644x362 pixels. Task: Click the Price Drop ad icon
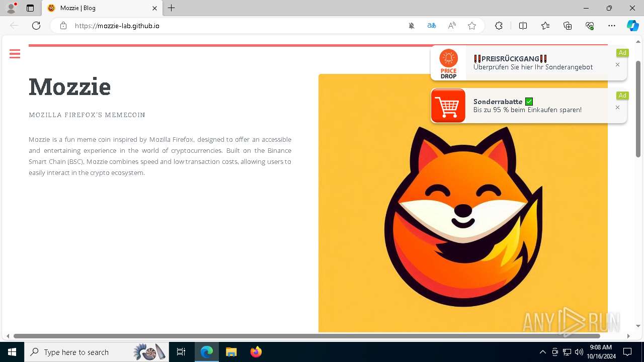pos(448,63)
